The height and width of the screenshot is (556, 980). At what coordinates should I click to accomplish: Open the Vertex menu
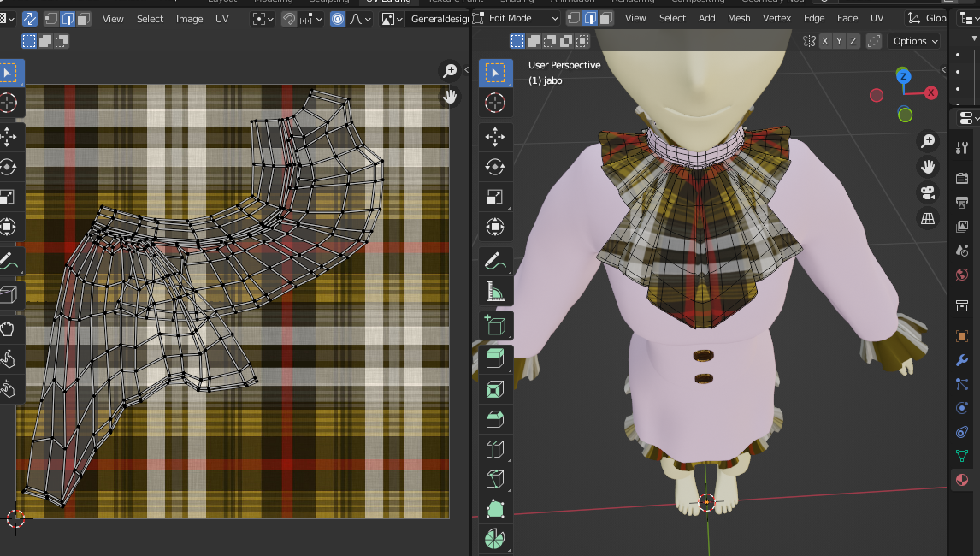776,18
